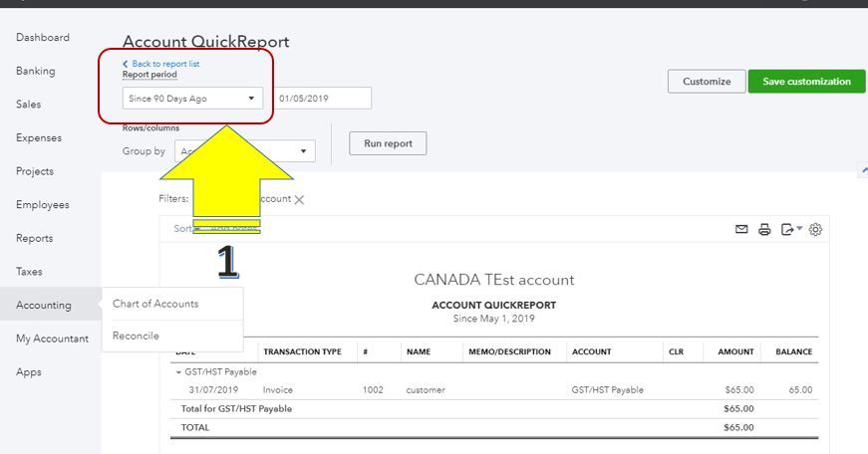
Task: Click MEMO/DESCRIPTION column header
Action: pos(510,351)
